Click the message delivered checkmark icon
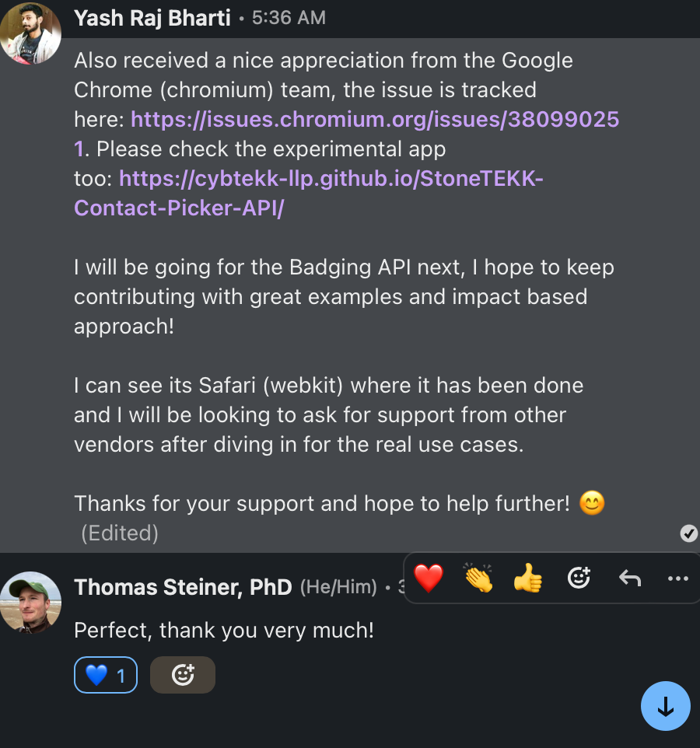700x748 pixels. click(x=688, y=533)
